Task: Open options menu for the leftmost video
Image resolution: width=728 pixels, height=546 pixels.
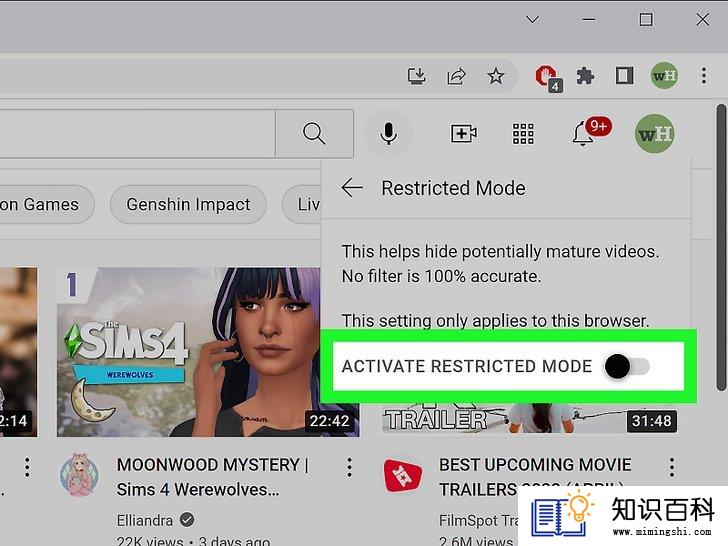Action: [x=27, y=468]
